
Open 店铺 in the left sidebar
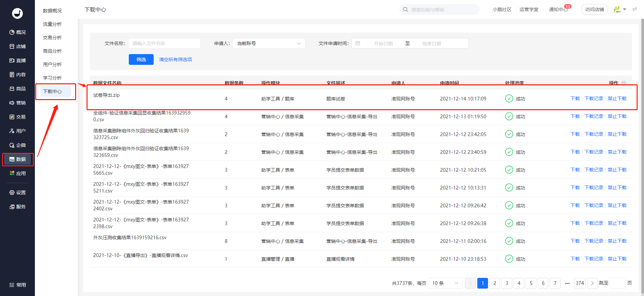click(17, 46)
